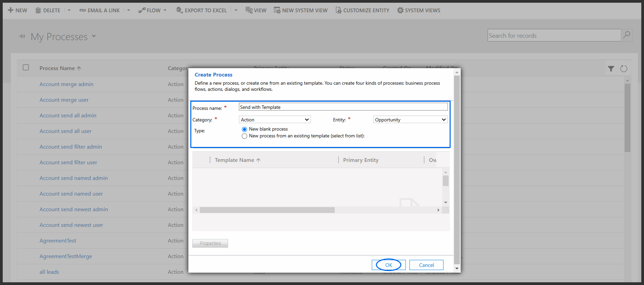644x285 pixels.
Task: Click the System Views gear icon
Action: click(x=400, y=10)
